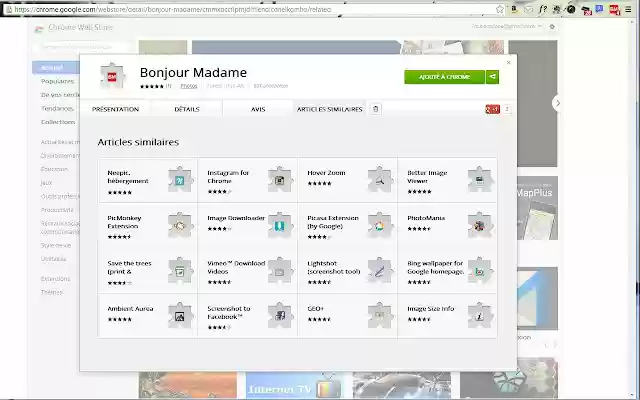Select Tendances in the sidebar
Image resolution: width=640 pixels, height=400 pixels.
(57, 108)
